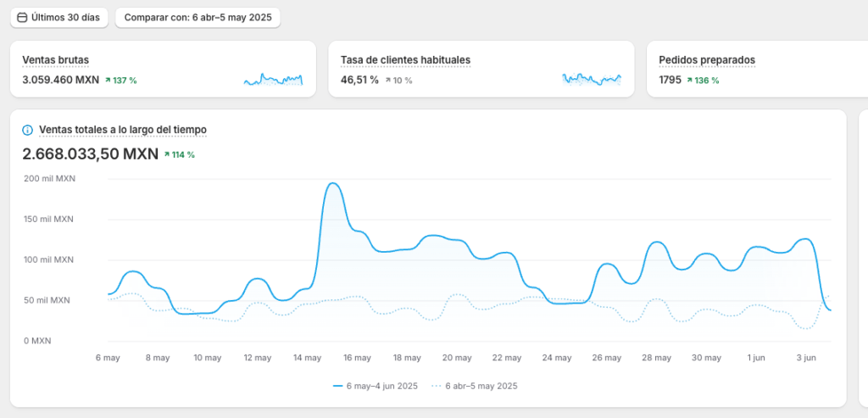The height and width of the screenshot is (418, 868).
Task: Open the Últimos 30 días date range picker
Action: pyautogui.click(x=58, y=17)
